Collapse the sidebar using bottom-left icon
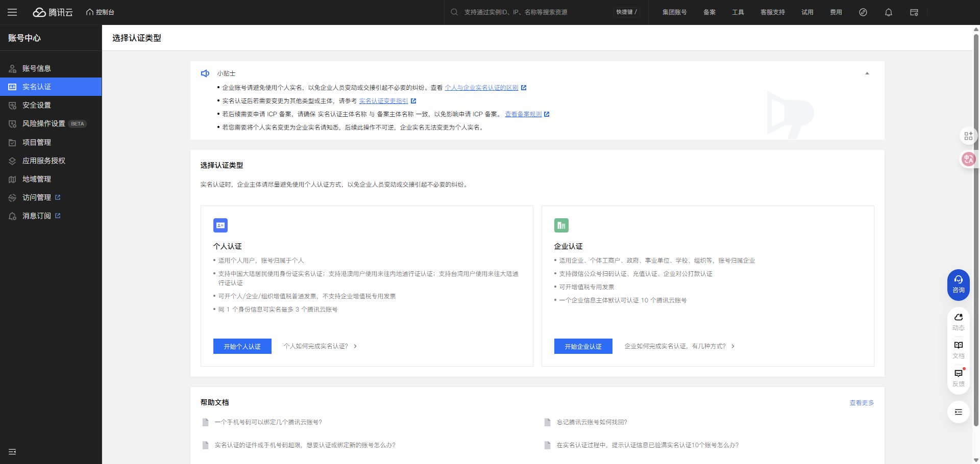The image size is (980, 464). (12, 452)
